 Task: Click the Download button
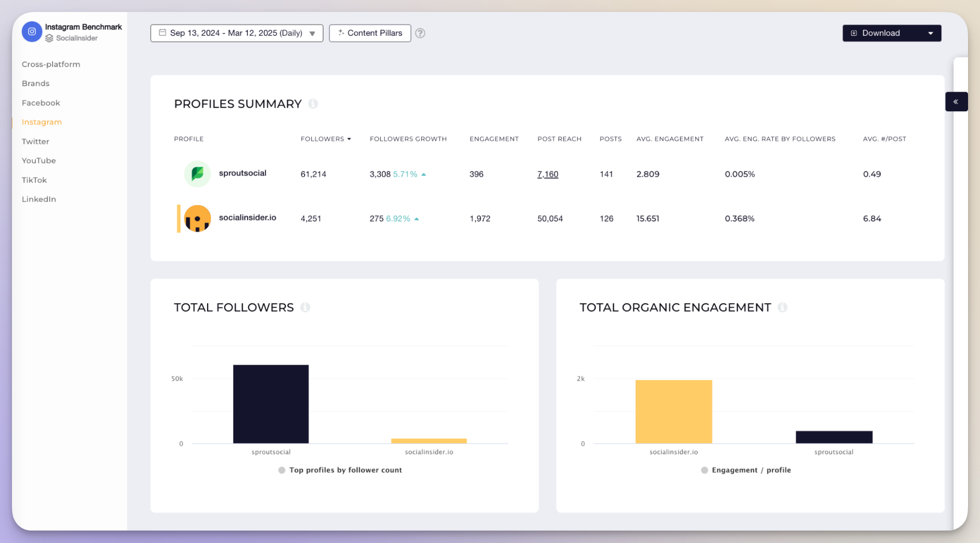[892, 33]
